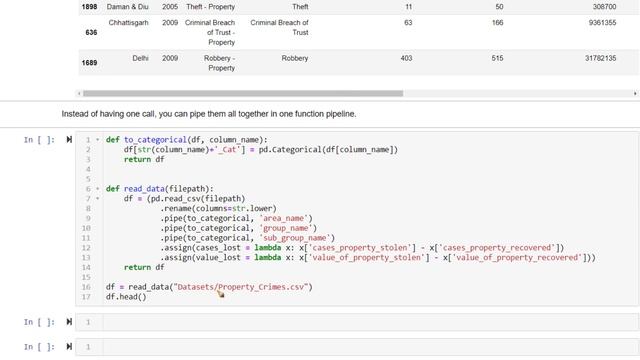Click the 'In [ ]:' prompt of the code cell
Viewport: 640px width, 360px height.
[x=39, y=140]
